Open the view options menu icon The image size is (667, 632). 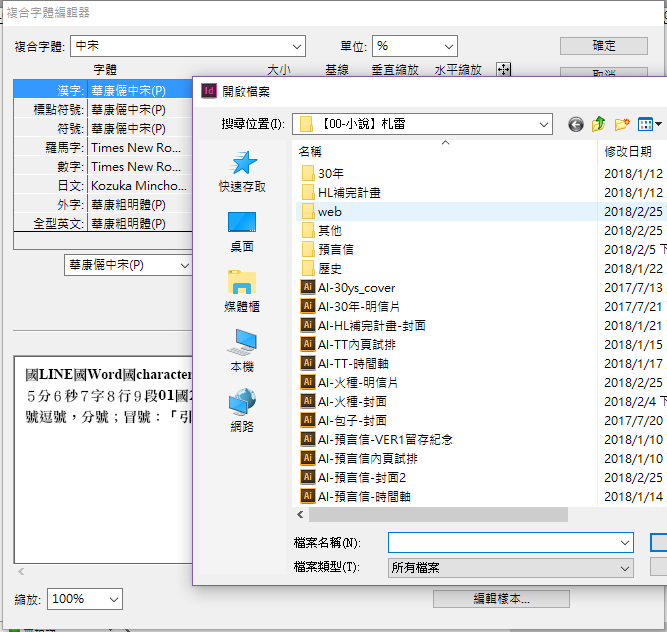(x=650, y=125)
